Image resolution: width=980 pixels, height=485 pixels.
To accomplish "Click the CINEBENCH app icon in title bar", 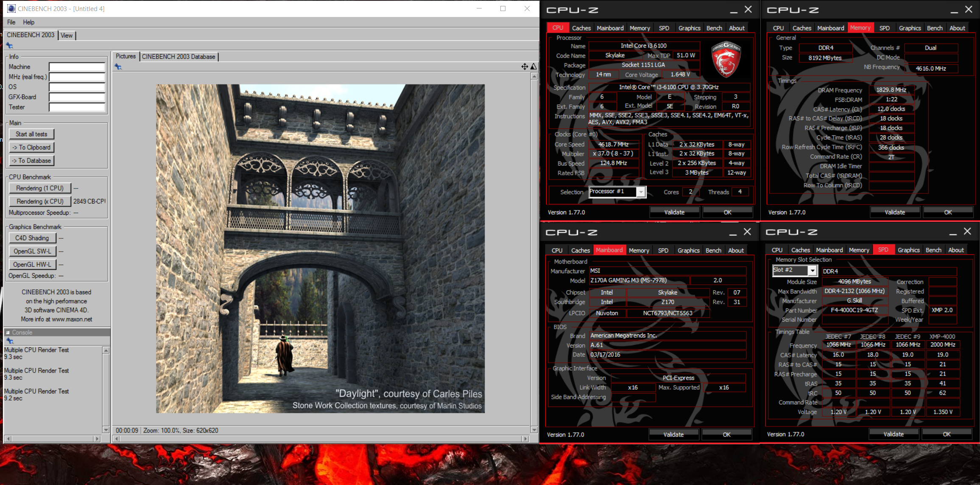I will pos(11,8).
